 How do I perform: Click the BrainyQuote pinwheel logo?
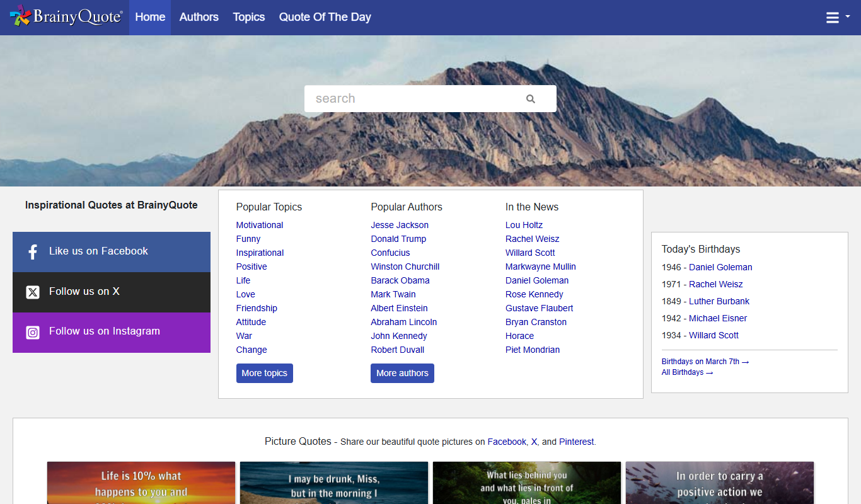pos(20,16)
